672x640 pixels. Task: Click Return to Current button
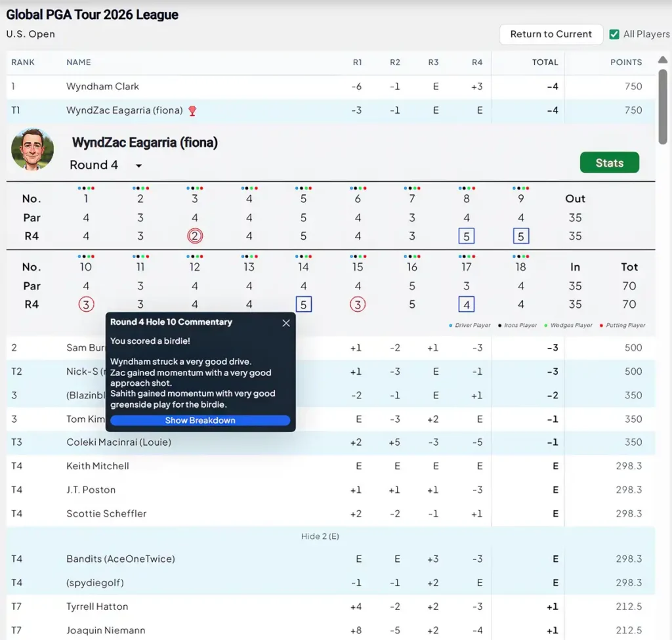[x=551, y=34]
